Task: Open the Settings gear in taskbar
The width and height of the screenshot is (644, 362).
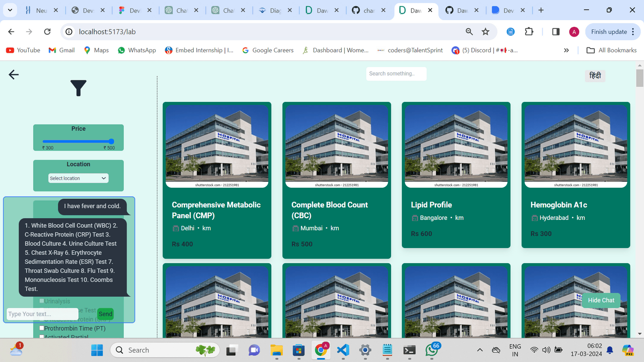Action: (365, 350)
